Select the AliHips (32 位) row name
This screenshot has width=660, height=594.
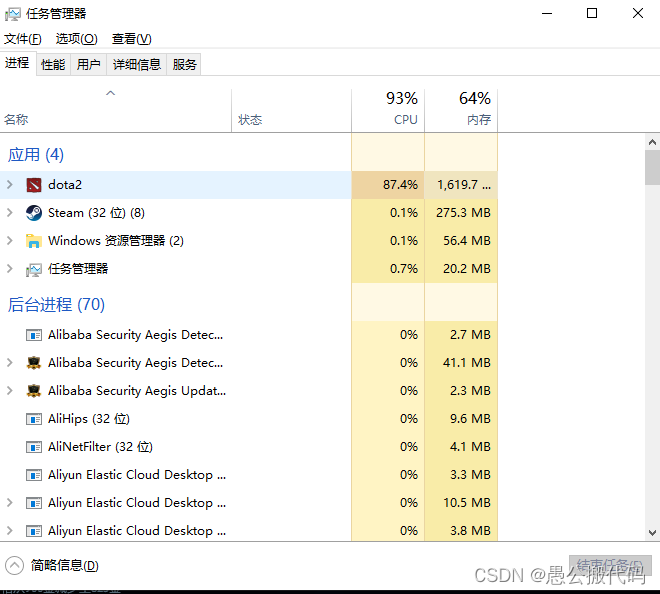click(89, 419)
